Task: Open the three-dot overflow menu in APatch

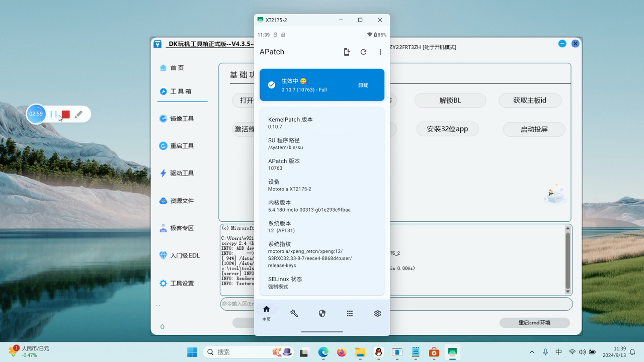Action: (x=380, y=52)
